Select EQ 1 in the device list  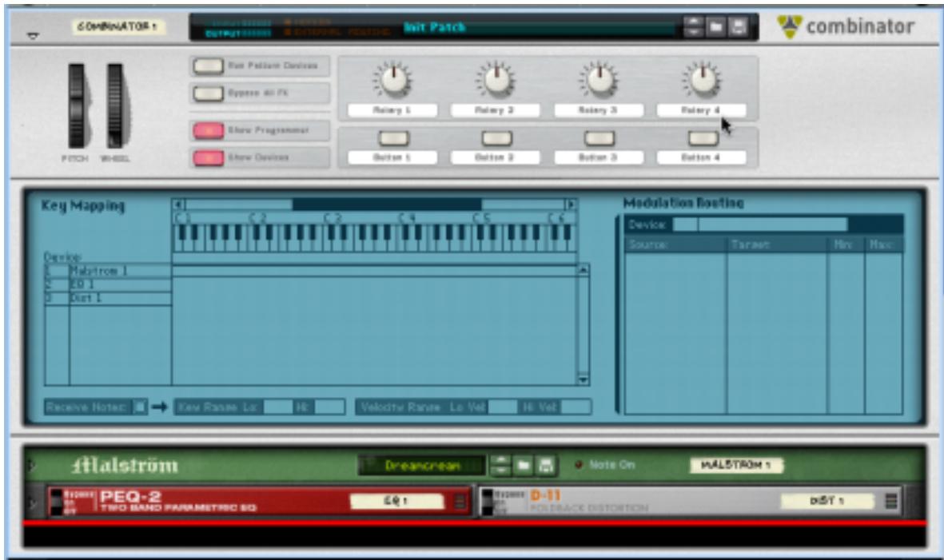pos(109,284)
